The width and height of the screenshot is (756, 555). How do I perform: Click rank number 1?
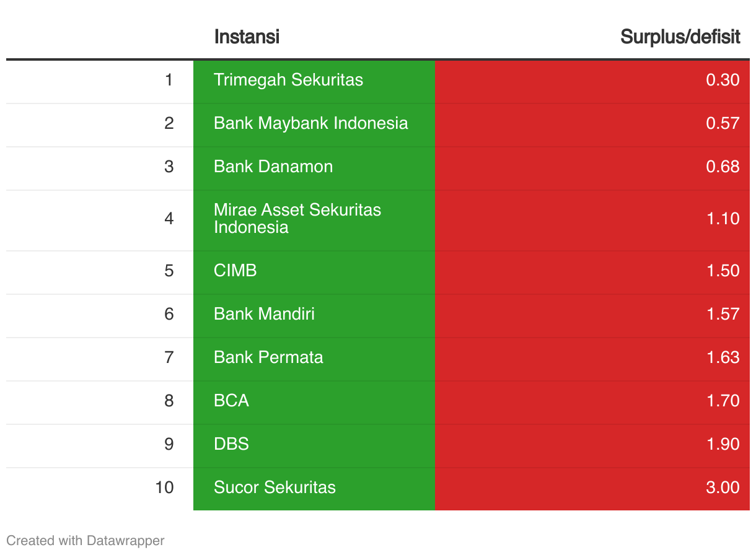pyautogui.click(x=169, y=80)
